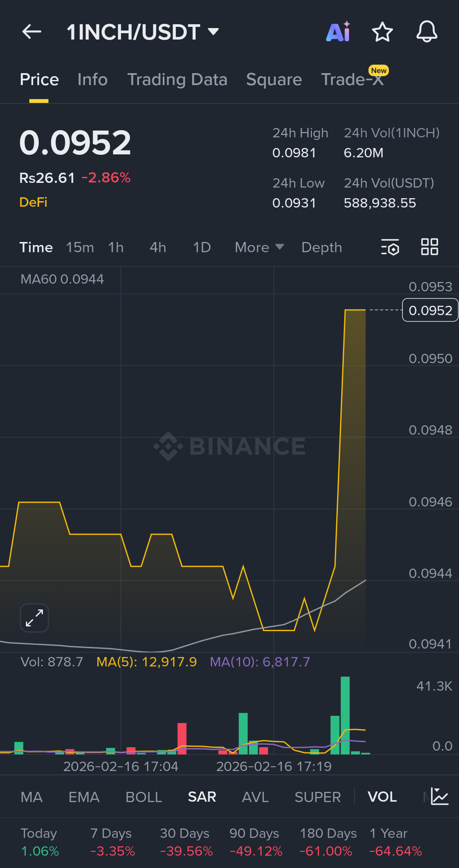The width and height of the screenshot is (459, 868).
Task: Tap the 30 Days -39.56% performance
Action: pos(186,842)
